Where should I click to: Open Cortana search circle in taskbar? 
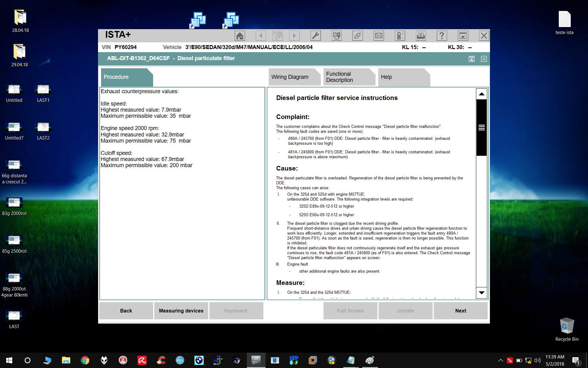pyautogui.click(x=28, y=360)
